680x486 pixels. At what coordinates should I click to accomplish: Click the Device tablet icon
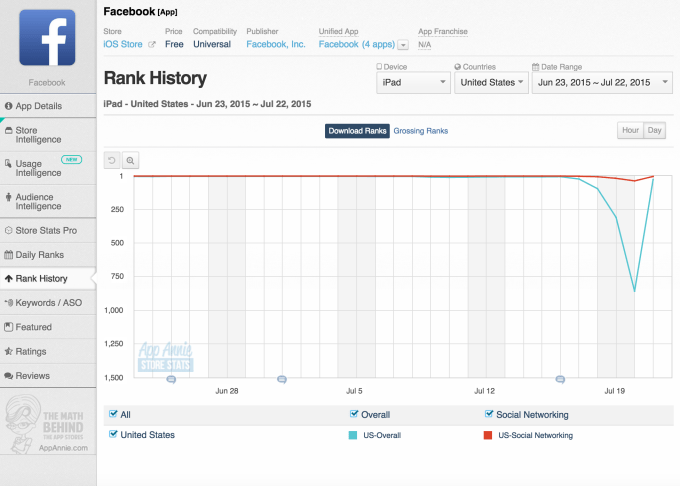(x=379, y=67)
